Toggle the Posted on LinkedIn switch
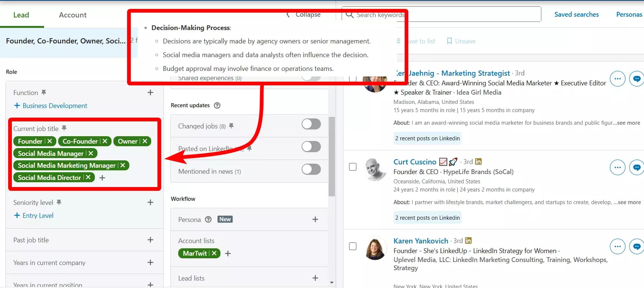Image resolution: width=644 pixels, height=288 pixels. click(x=311, y=147)
